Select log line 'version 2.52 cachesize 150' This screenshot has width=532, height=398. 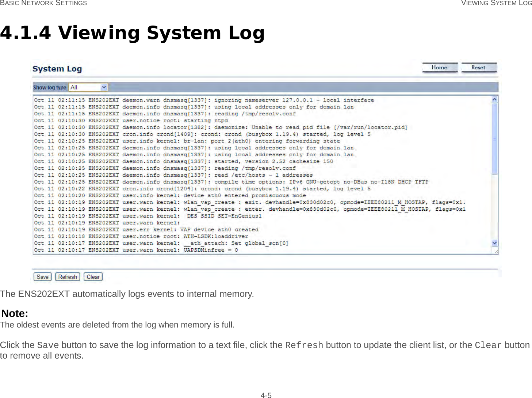click(x=184, y=161)
